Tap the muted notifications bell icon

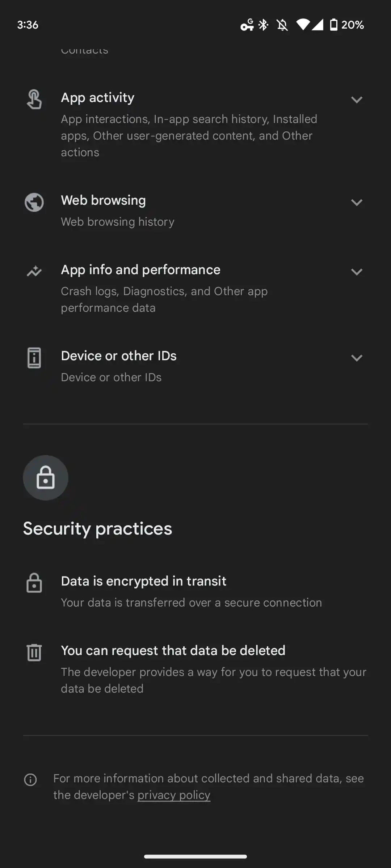[x=282, y=25]
